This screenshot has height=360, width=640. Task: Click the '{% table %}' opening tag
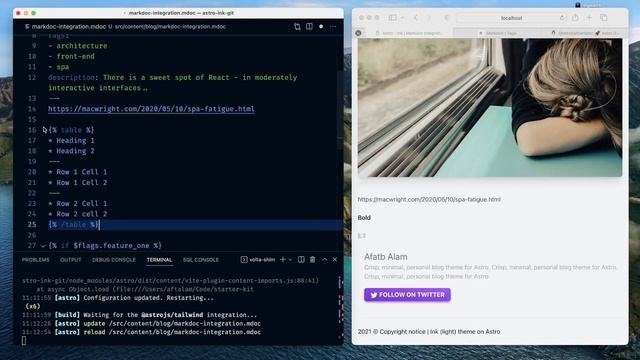[x=71, y=130]
